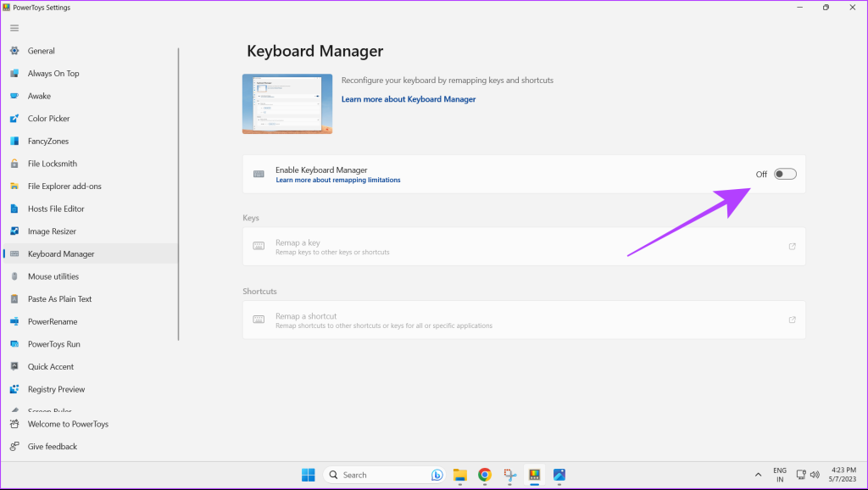Image resolution: width=868 pixels, height=490 pixels.
Task: Click the Registry Preview icon
Action: point(14,389)
